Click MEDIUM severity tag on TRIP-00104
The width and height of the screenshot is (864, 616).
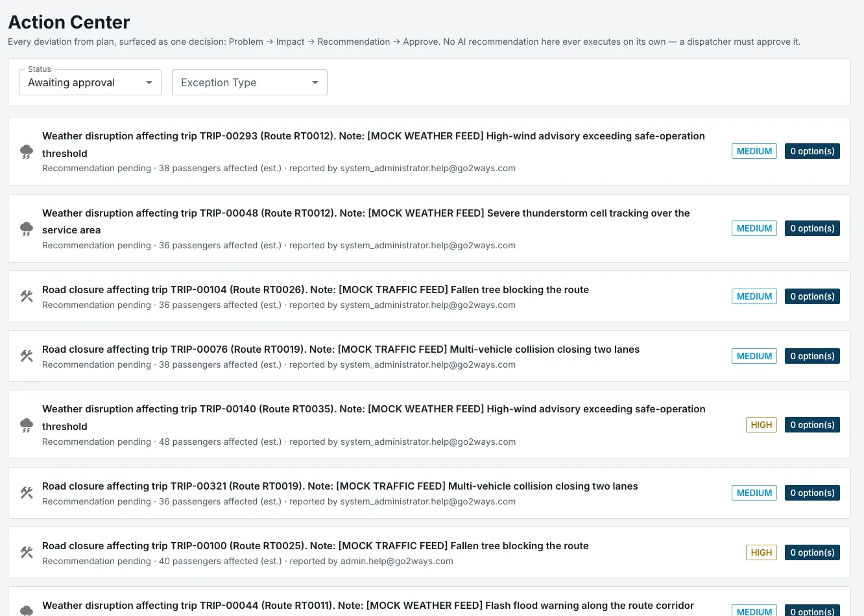754,296
